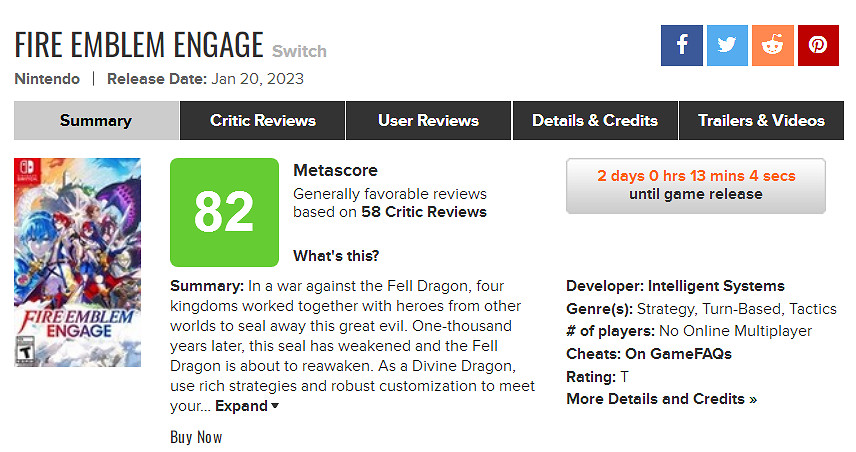Click the Fire Emblem Engage cover art
This screenshot has width=856, height=452.
[x=78, y=262]
